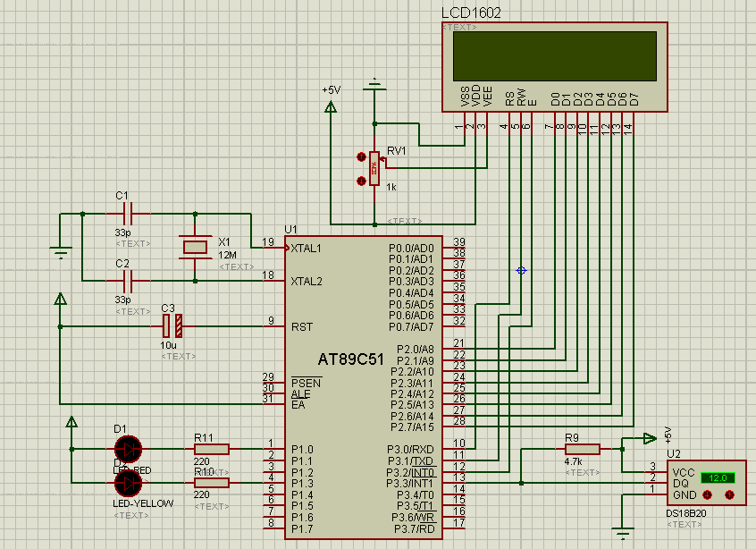Click the P3.3/INT1 pin label
Image resolution: width=756 pixels, height=549 pixels.
pyautogui.click(x=410, y=484)
